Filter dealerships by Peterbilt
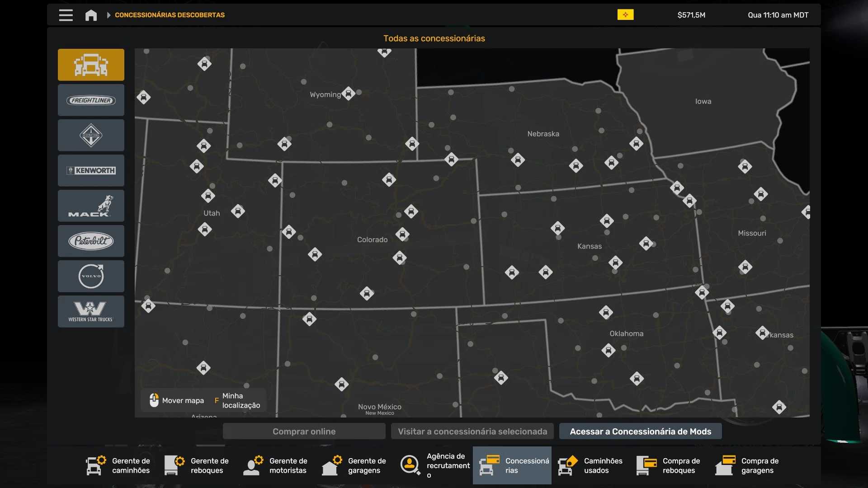This screenshot has width=868, height=488. pyautogui.click(x=91, y=241)
